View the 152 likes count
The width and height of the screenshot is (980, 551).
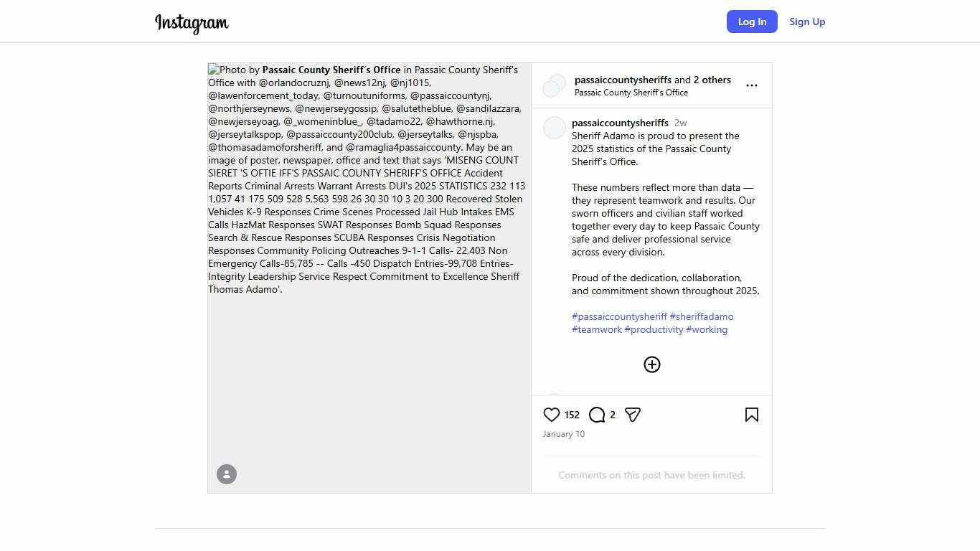click(x=572, y=415)
